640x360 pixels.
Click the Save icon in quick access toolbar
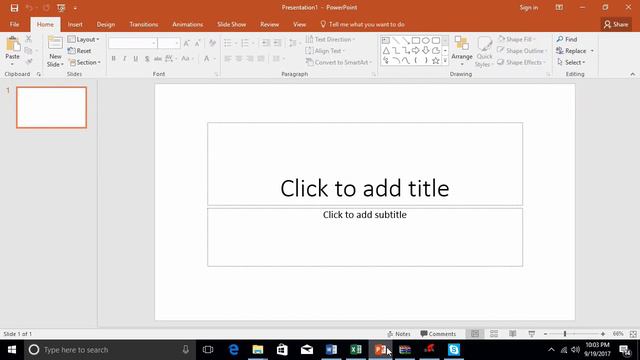(14, 8)
